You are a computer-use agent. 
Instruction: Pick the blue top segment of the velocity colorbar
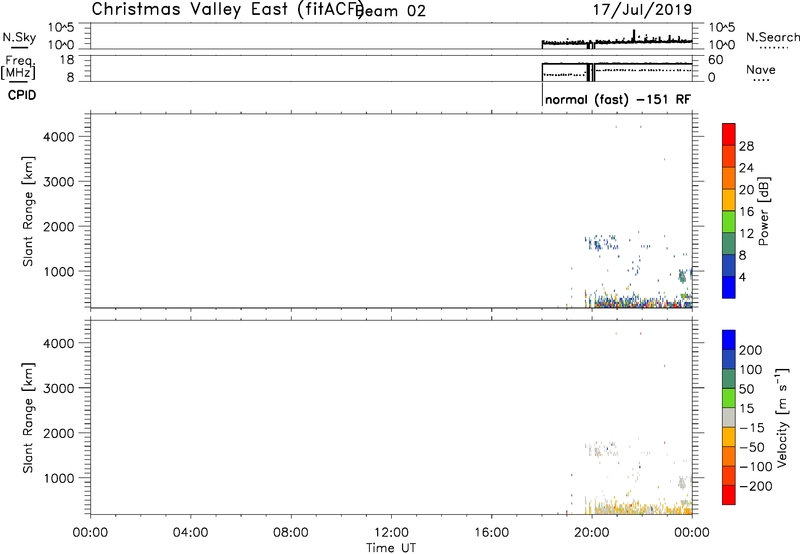tap(729, 340)
